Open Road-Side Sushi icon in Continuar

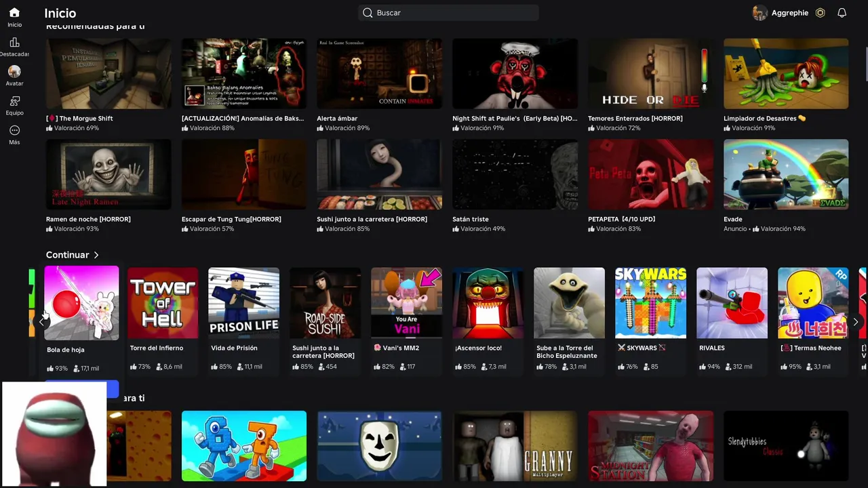pyautogui.click(x=325, y=303)
